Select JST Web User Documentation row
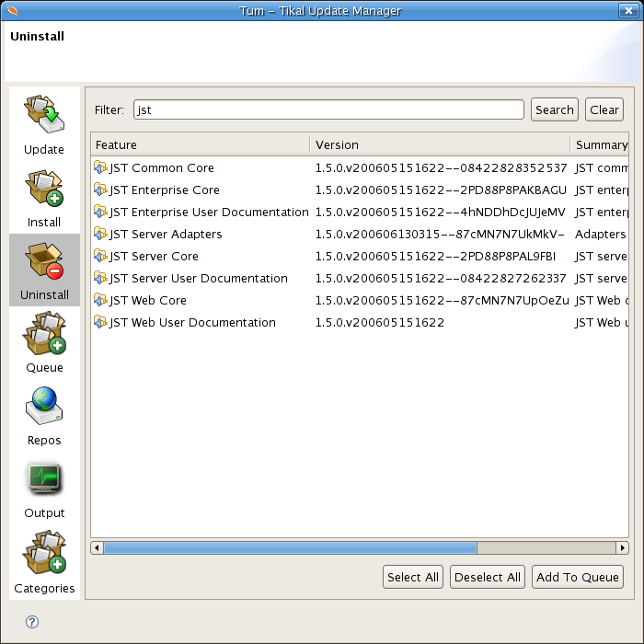Viewport: 644px width, 644px height. pos(360,322)
